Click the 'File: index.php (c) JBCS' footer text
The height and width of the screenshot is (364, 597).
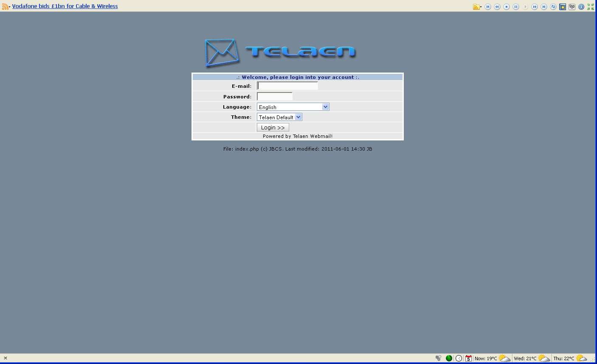[253, 149]
